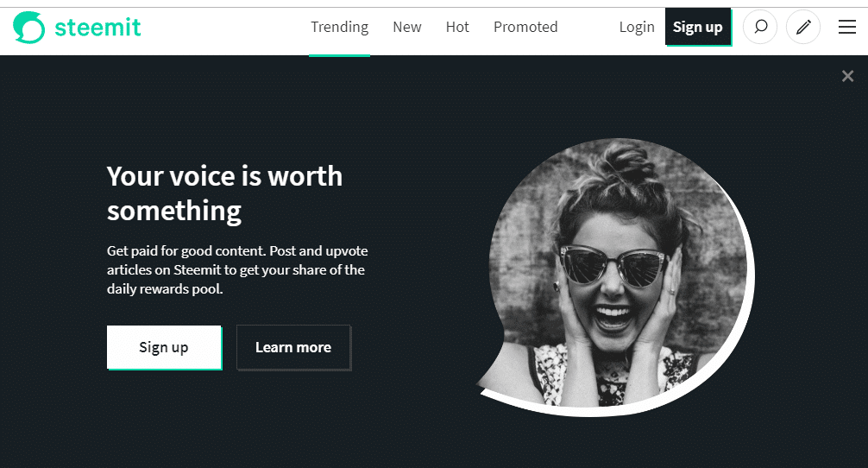Open the hamburger menu icon

pyautogui.click(x=847, y=28)
